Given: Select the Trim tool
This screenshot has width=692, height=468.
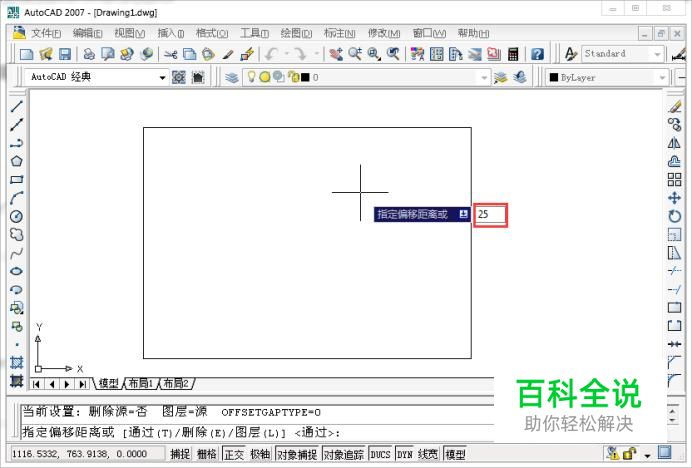Looking at the screenshot, I should pos(674,271).
